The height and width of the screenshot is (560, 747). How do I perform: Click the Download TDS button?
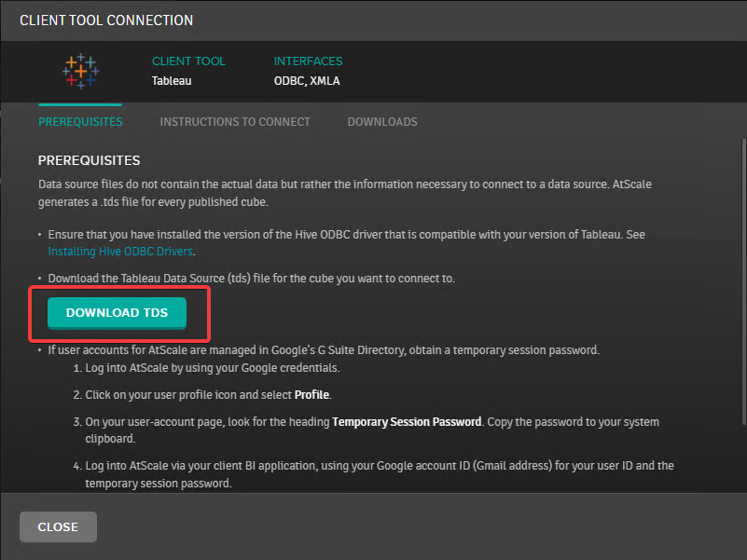(x=117, y=313)
